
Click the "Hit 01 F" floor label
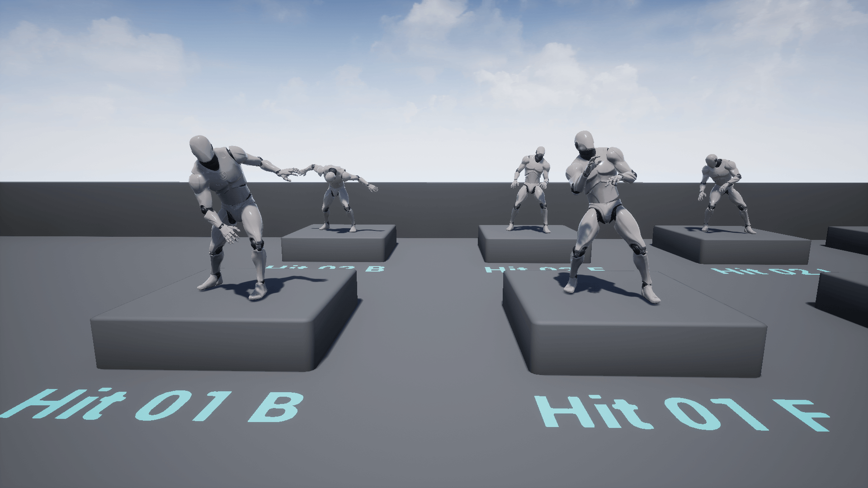pos(682,413)
